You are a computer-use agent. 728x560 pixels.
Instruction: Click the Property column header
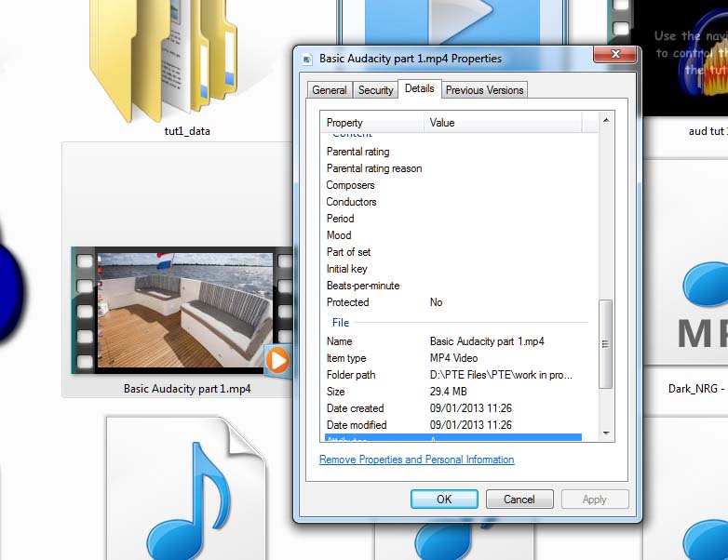[x=372, y=123]
